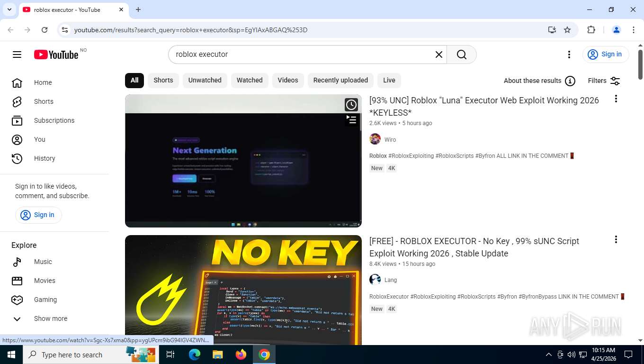Open Luna Executor video thumbnail
Image resolution: width=644 pixels, height=364 pixels.
243,161
